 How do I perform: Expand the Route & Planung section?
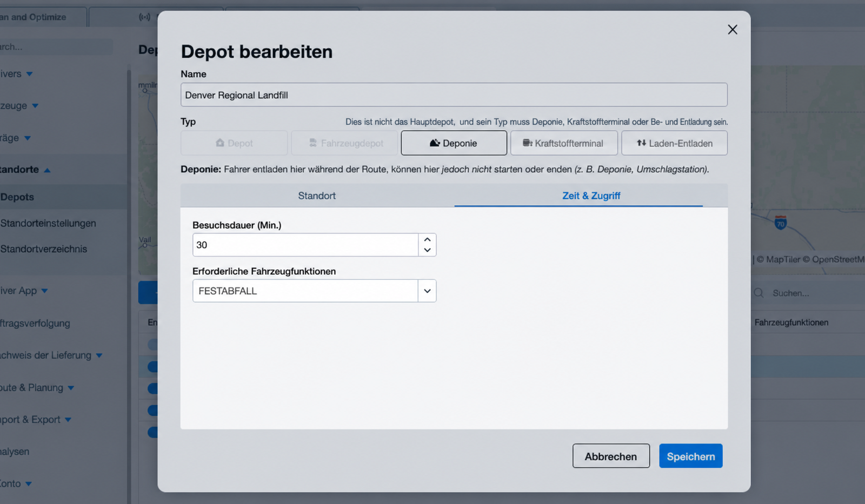(x=71, y=388)
